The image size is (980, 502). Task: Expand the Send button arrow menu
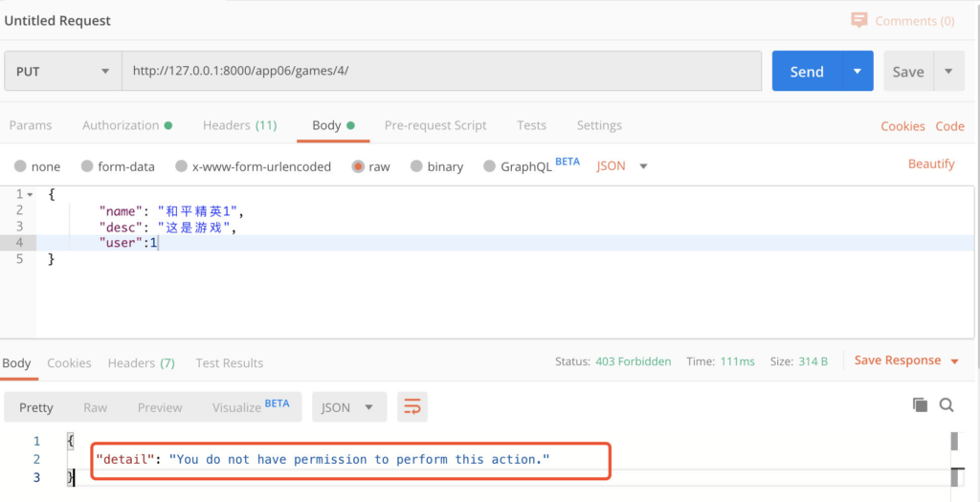click(x=857, y=71)
